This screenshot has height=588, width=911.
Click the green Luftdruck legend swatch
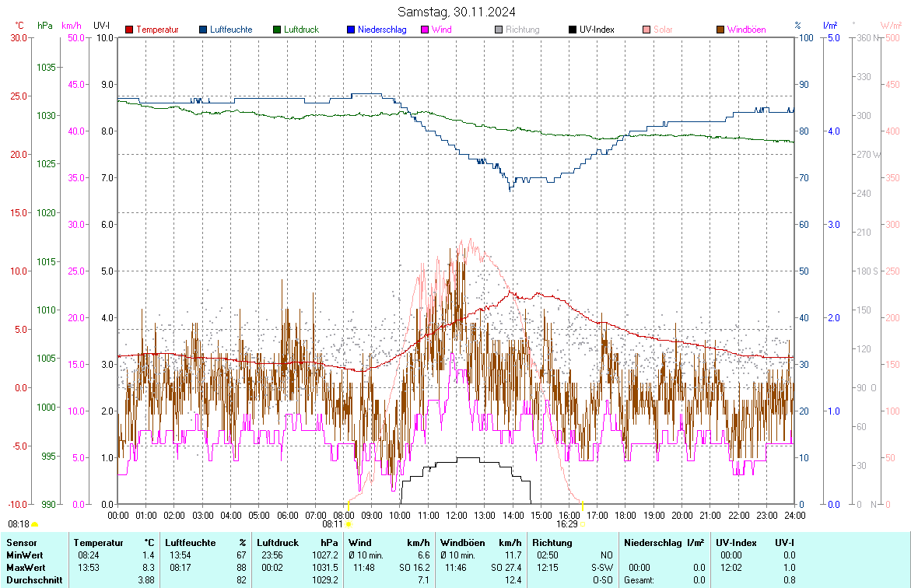click(278, 30)
